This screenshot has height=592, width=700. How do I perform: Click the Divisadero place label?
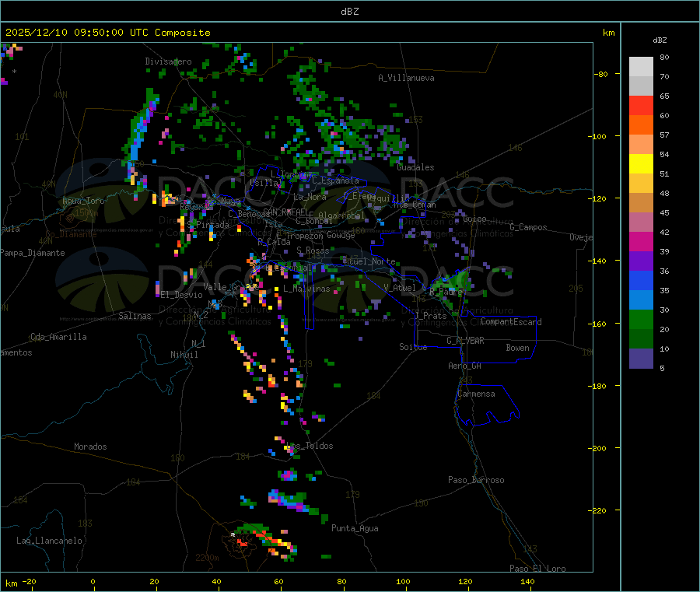(168, 61)
